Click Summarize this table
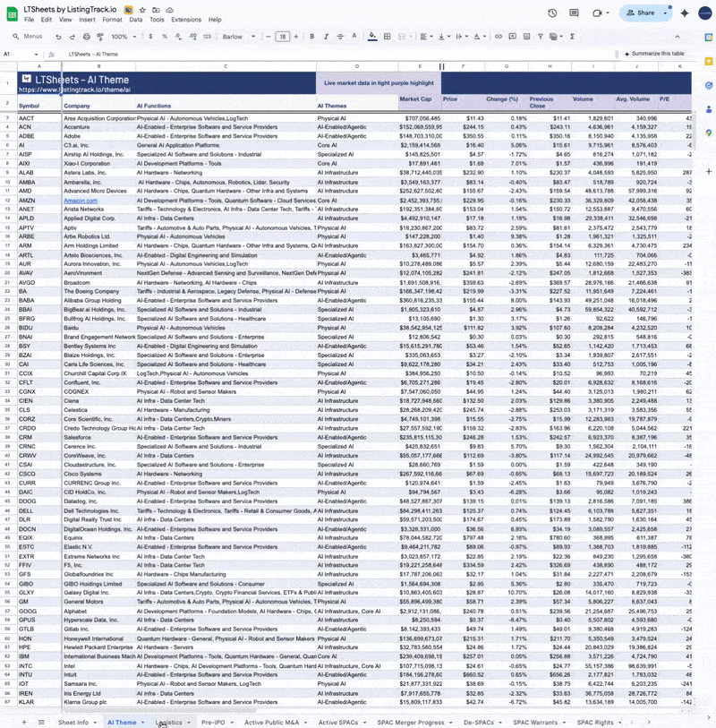Image resolution: width=716 pixels, height=728 pixels. point(654,54)
